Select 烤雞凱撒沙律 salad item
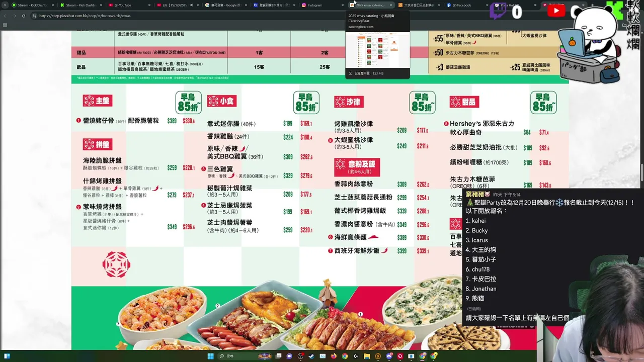The height and width of the screenshot is (362, 644). point(354,127)
